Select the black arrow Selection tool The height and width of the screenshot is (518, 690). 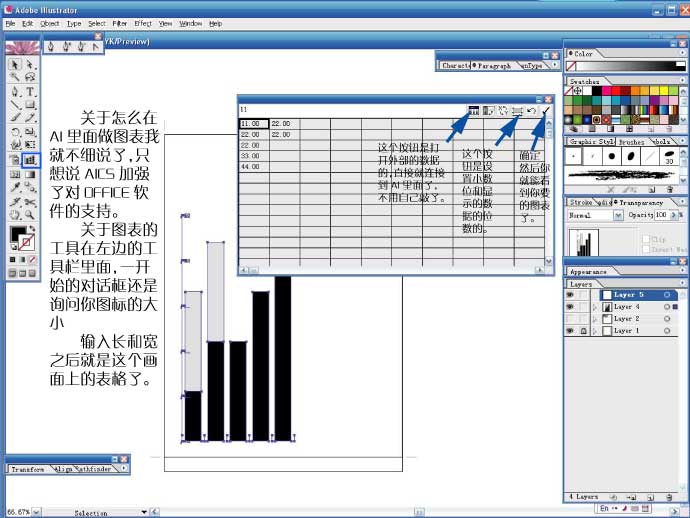click(x=15, y=65)
